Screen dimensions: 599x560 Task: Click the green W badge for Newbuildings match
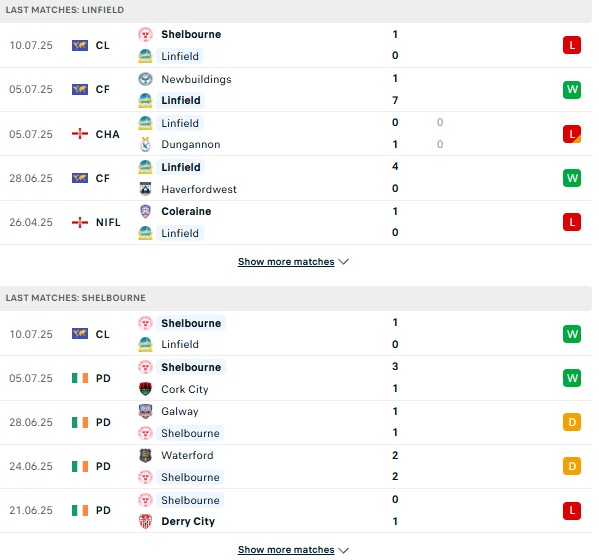click(571, 90)
